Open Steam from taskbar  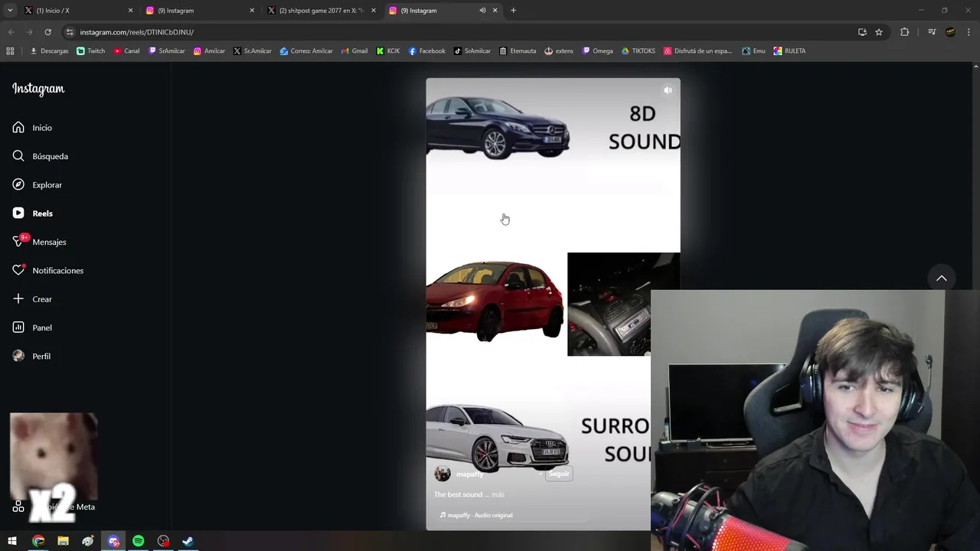click(x=188, y=541)
